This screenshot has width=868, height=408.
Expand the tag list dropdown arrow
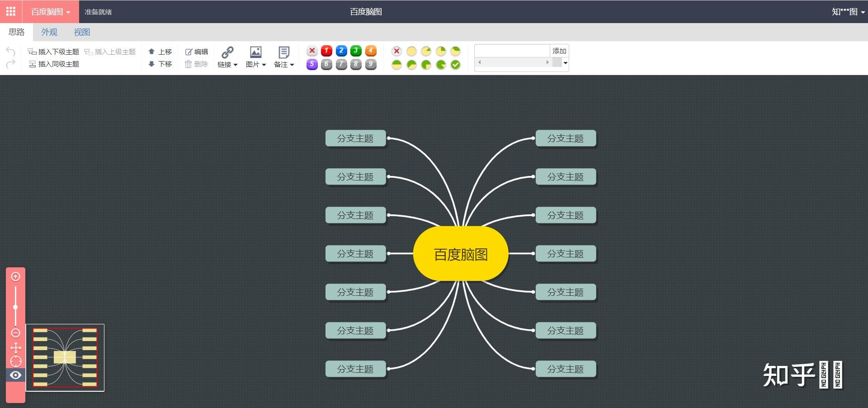[x=565, y=63]
